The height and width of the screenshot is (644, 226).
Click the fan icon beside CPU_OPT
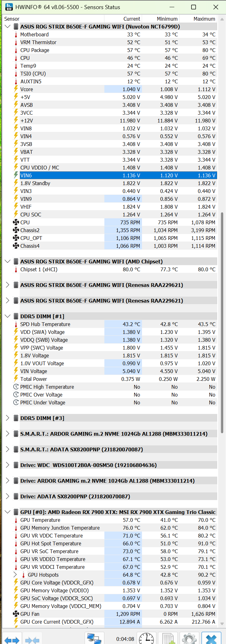[x=16, y=238]
